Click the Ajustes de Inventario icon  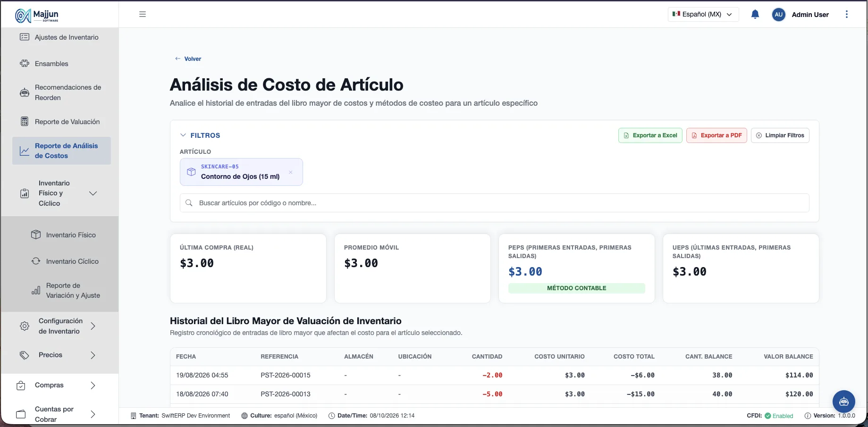pos(25,37)
